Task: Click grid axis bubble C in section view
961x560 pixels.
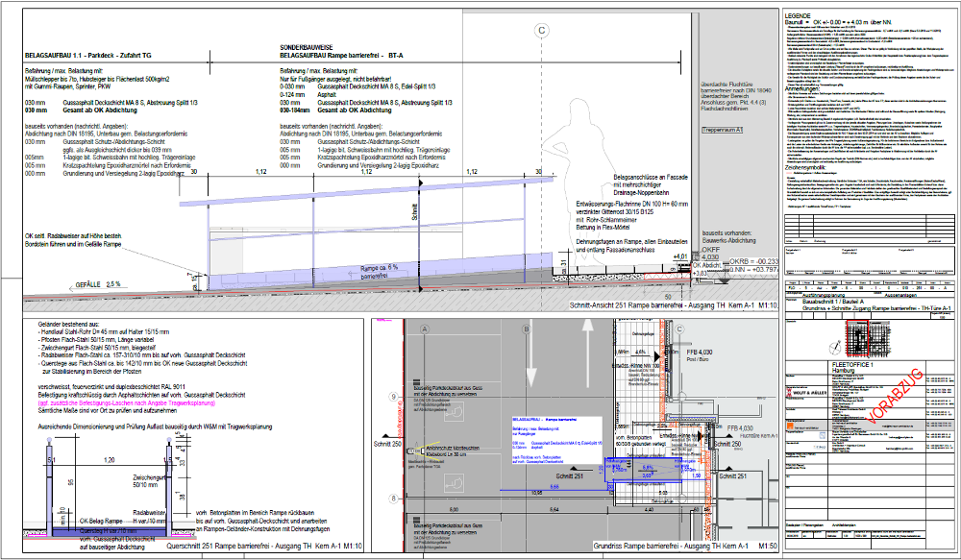Action: [542, 32]
